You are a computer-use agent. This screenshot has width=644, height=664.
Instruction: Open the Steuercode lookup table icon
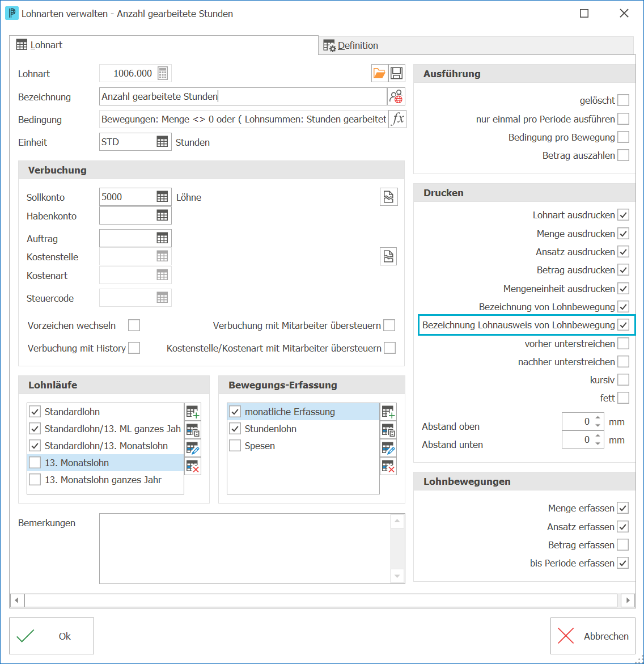pos(162,298)
